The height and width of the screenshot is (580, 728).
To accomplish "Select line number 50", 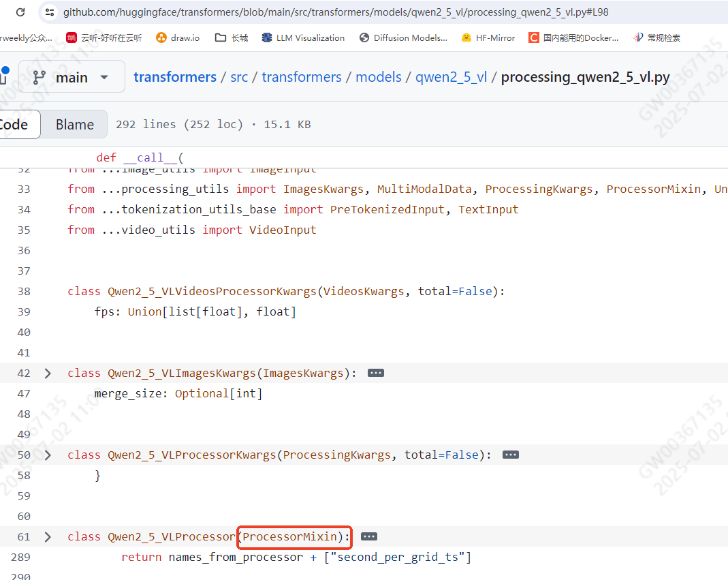I will coord(24,455).
